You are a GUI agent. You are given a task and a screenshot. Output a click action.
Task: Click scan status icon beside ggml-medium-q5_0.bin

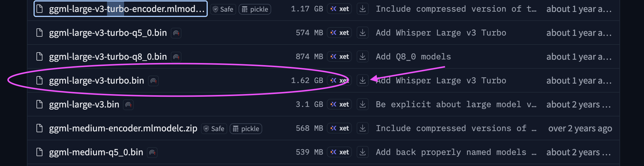click(x=152, y=153)
